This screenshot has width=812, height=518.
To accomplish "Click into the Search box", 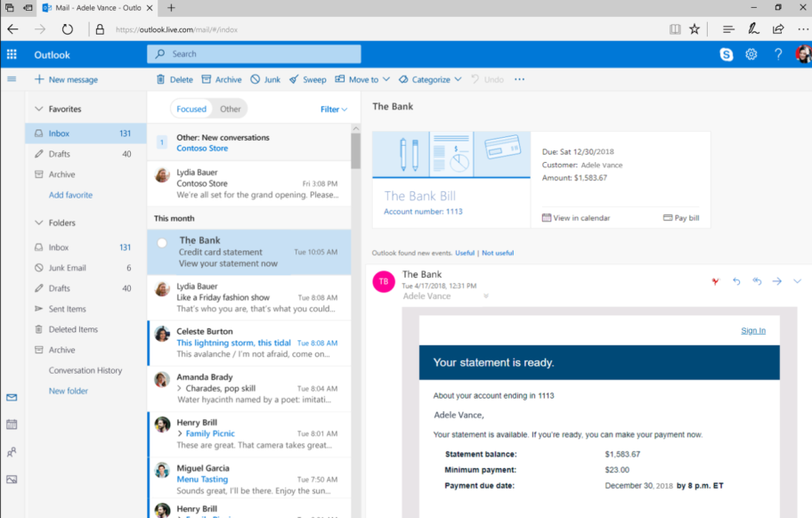I will point(254,53).
